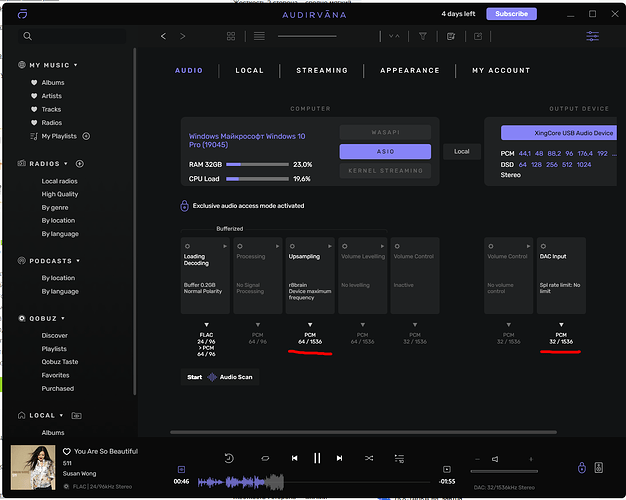The height and width of the screenshot is (500, 626).
Task: Collapse RADIOS section arrow
Action: tap(66, 164)
